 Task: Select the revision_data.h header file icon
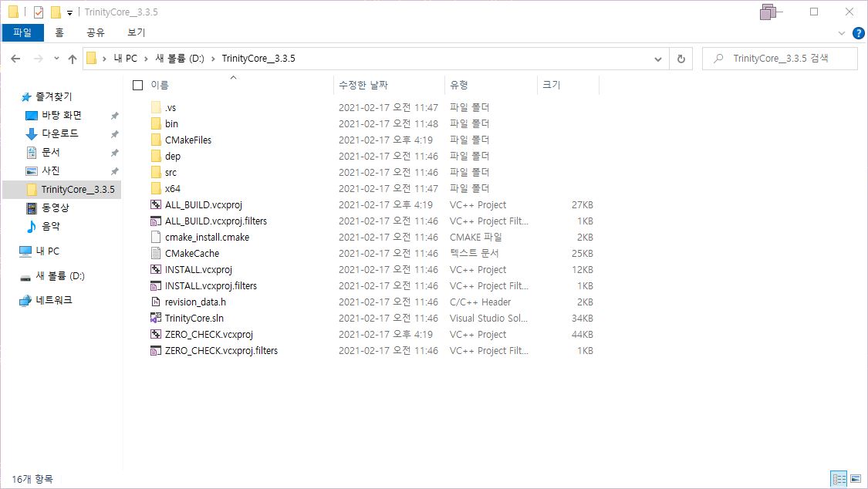pos(156,302)
